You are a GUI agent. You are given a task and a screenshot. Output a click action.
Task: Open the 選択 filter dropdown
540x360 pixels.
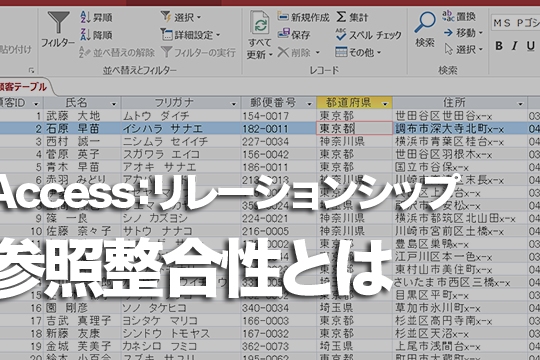click(x=181, y=17)
